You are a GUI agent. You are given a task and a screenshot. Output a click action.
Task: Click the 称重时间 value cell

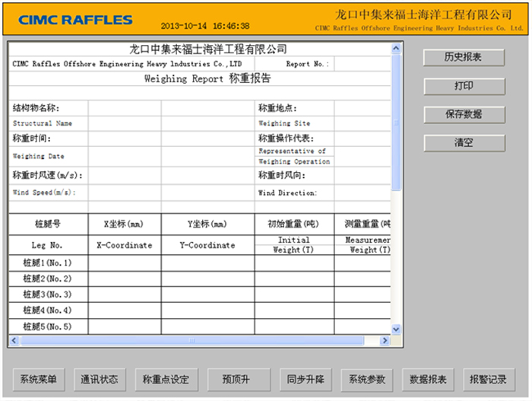(125, 138)
